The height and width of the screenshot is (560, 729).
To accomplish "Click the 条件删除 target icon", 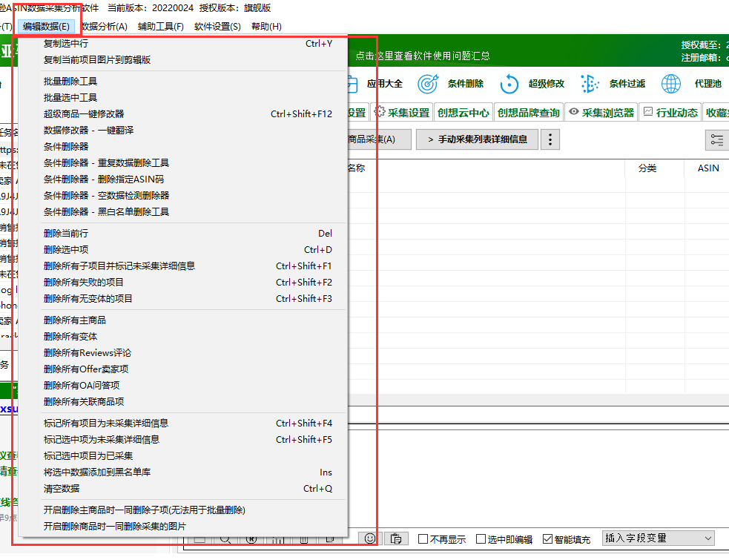I will [427, 84].
